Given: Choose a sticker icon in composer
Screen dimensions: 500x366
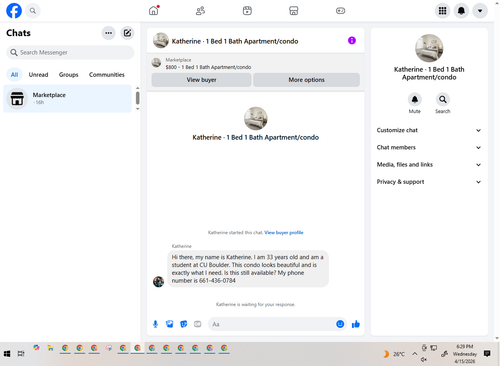Looking at the screenshot, I should 184,324.
